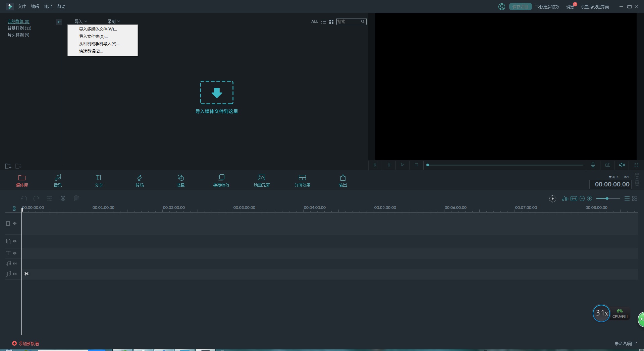The height and width of the screenshot is (351, 644).
Task: Toggle visibility eye of text track
Action: [15, 253]
